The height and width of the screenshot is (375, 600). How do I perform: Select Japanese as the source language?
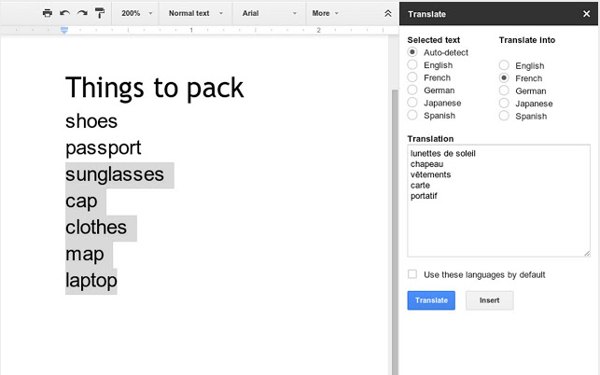(412, 103)
